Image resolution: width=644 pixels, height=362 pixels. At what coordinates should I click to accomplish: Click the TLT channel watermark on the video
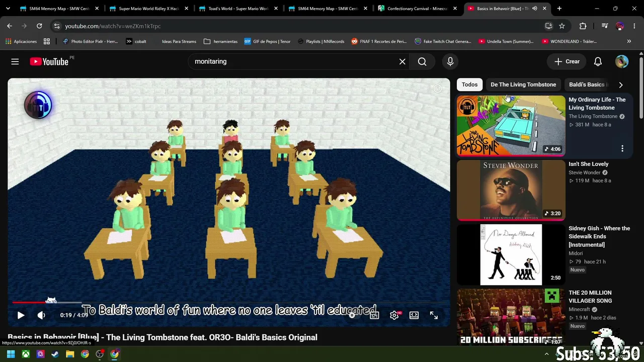[38, 105]
